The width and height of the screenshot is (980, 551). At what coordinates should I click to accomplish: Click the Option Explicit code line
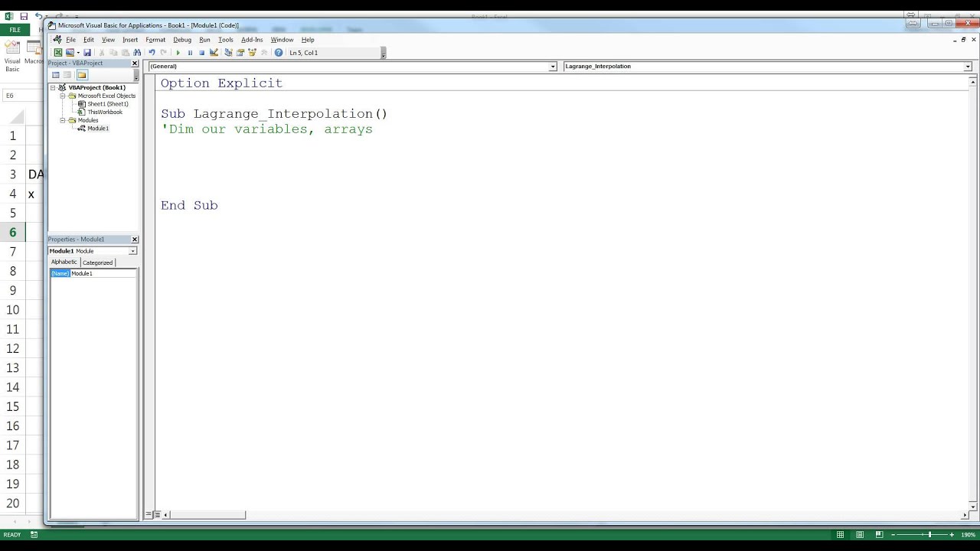pyautogui.click(x=221, y=83)
